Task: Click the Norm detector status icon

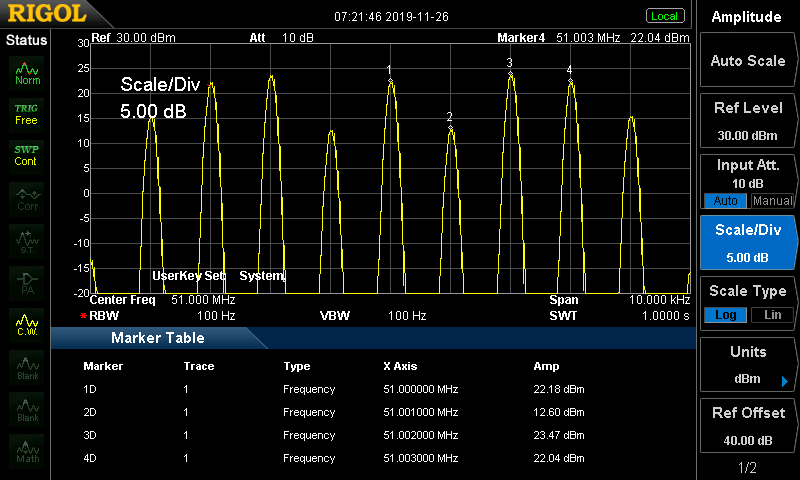Action: (27, 72)
